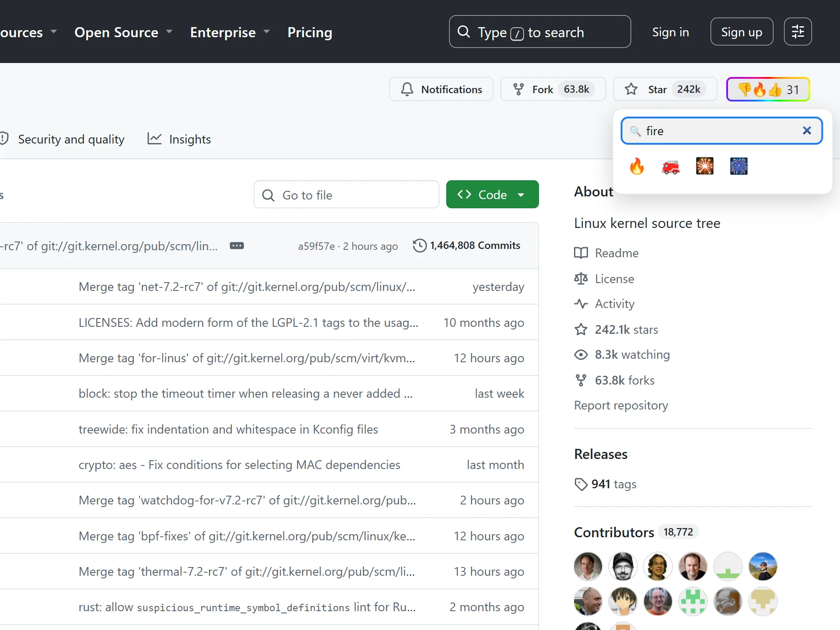This screenshot has width=840, height=630.
Task: Open the Security and quality tab
Action: tap(62, 139)
